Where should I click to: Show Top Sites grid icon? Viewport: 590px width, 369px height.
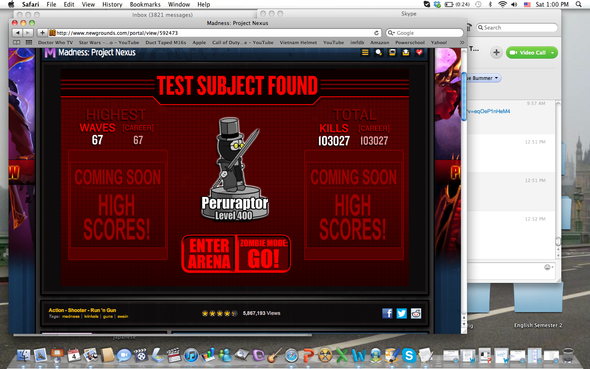29,43
